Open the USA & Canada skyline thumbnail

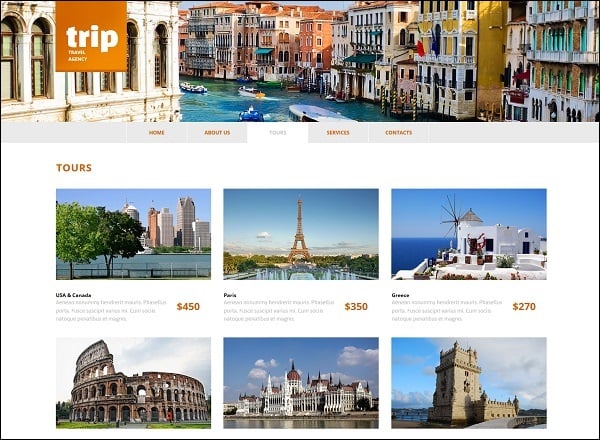tap(133, 234)
